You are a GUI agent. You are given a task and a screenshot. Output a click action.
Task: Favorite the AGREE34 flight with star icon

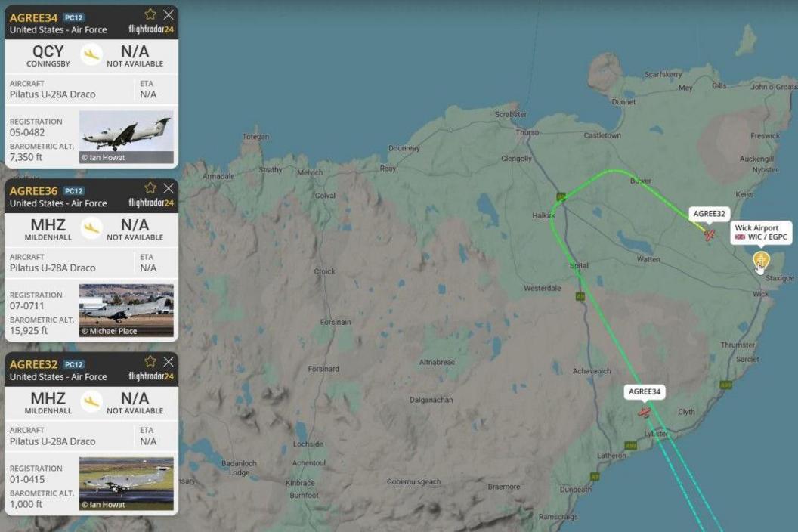click(150, 14)
